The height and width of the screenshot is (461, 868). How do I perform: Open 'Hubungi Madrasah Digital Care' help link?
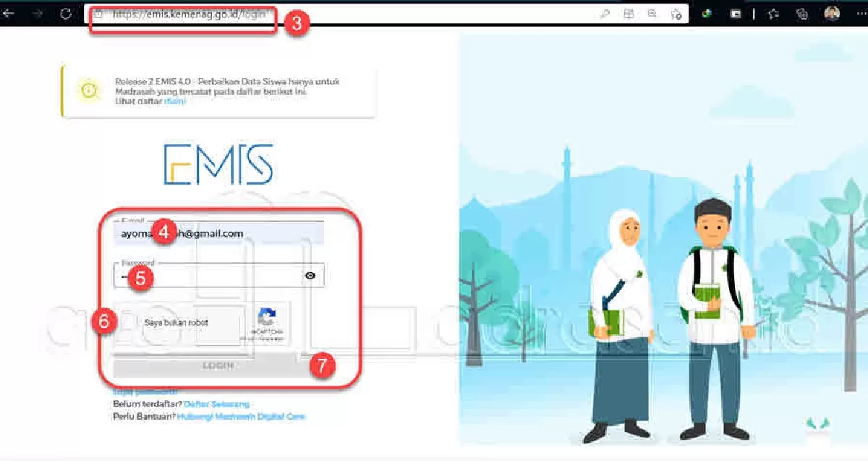[242, 417]
